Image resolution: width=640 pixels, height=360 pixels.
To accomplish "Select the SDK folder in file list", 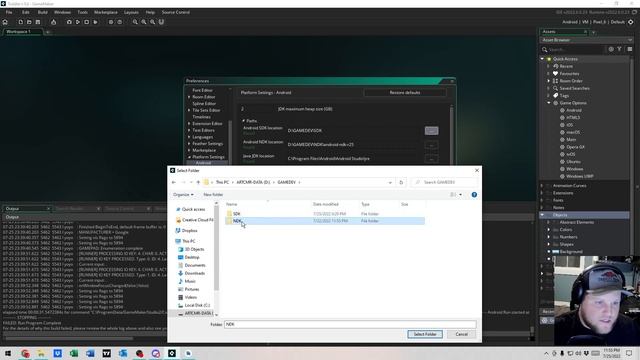I will 324,213.
